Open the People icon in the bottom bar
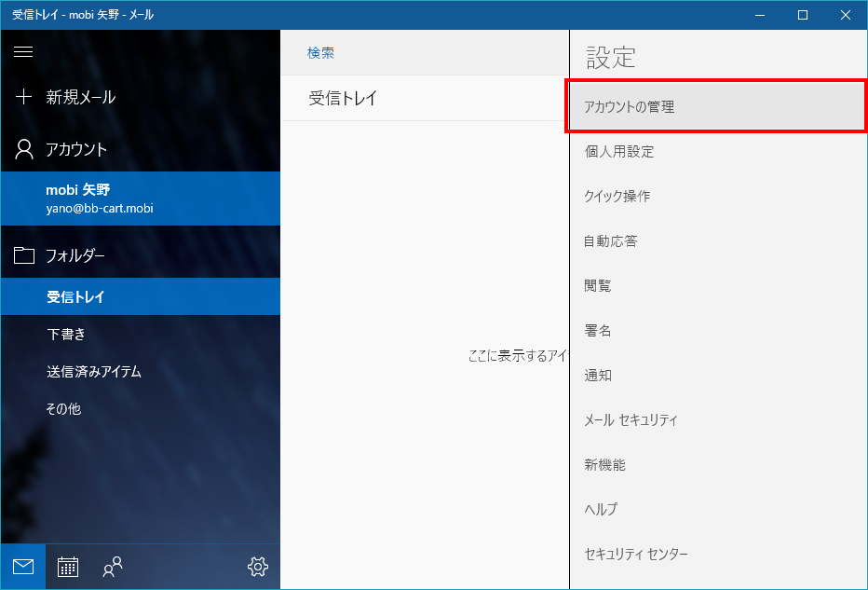The image size is (868, 590). (112, 566)
